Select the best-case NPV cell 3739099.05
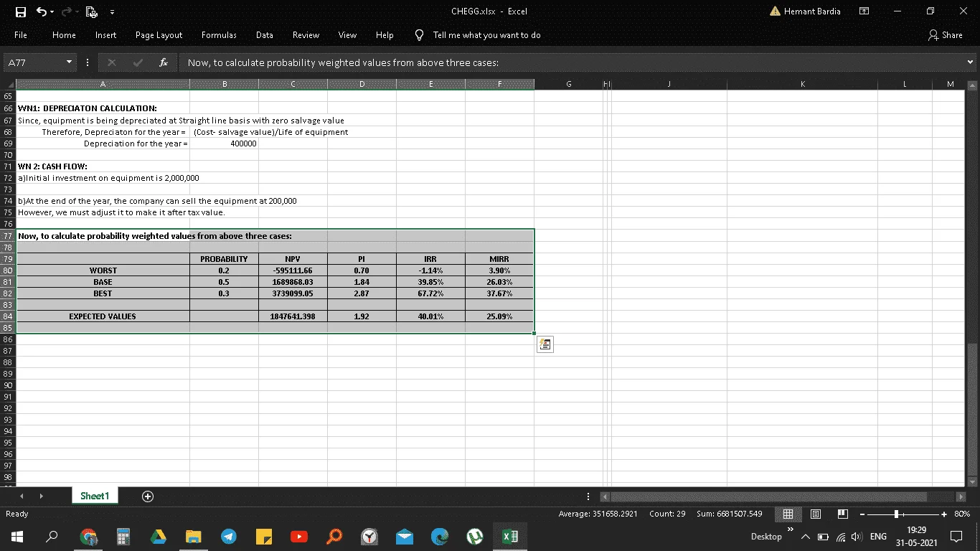The height and width of the screenshot is (551, 980). (293, 293)
